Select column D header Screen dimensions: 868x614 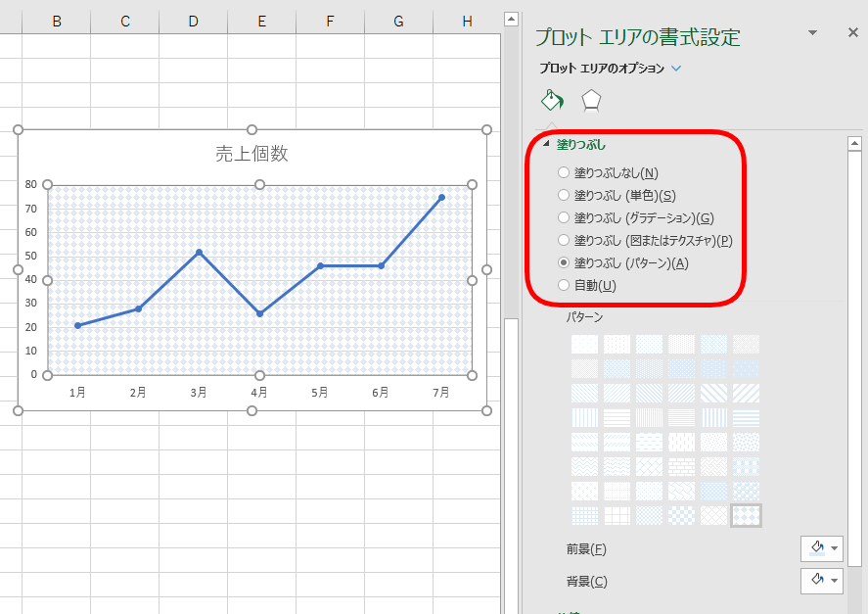click(193, 21)
